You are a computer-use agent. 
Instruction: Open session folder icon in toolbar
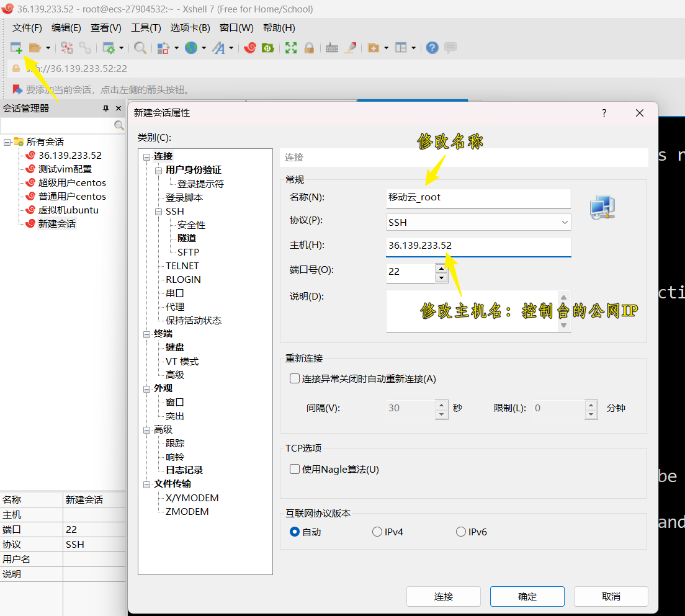(x=35, y=48)
